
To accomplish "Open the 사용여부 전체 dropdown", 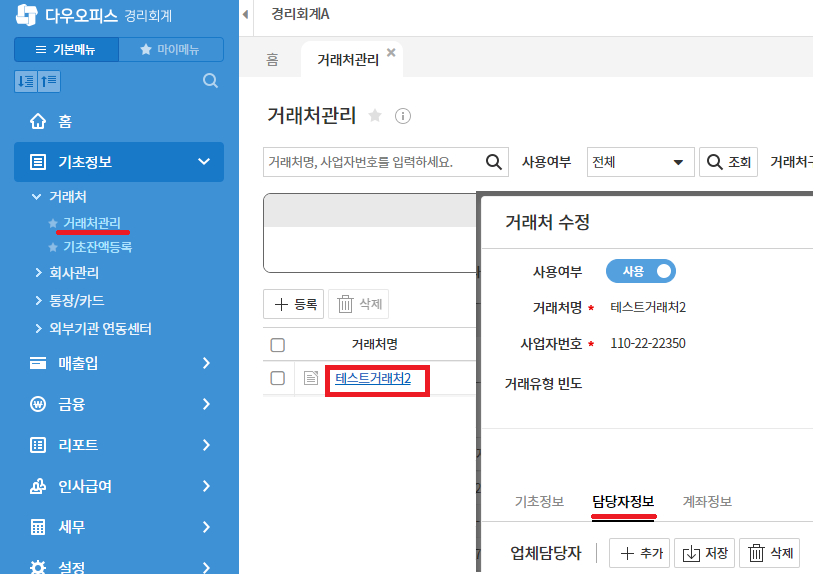I will (641, 162).
